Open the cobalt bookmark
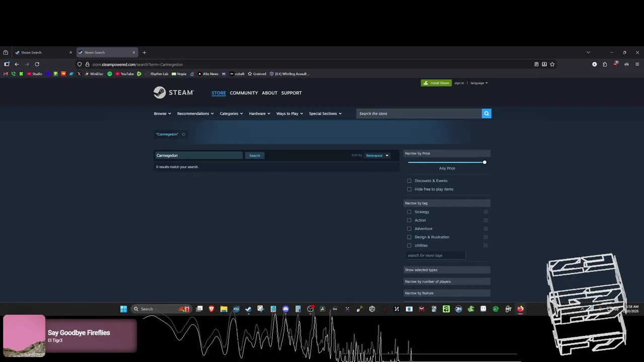This screenshot has height=362, width=644. pyautogui.click(x=237, y=74)
